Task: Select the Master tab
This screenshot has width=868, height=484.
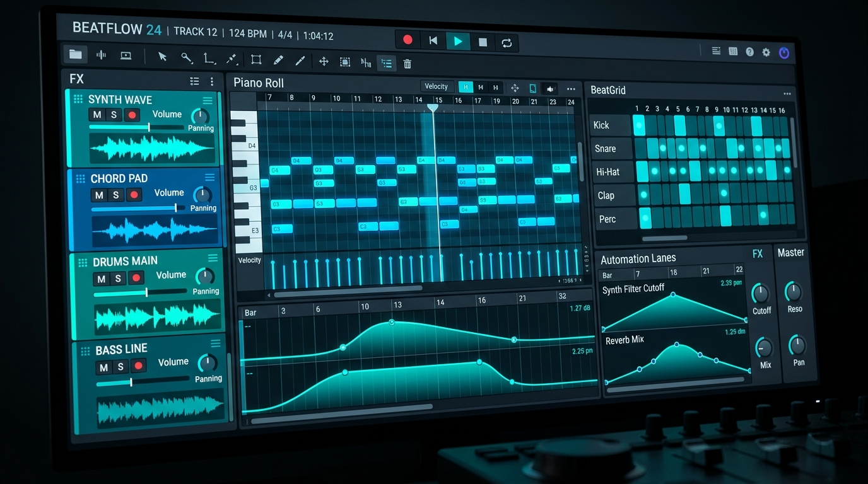Action: pyautogui.click(x=791, y=252)
